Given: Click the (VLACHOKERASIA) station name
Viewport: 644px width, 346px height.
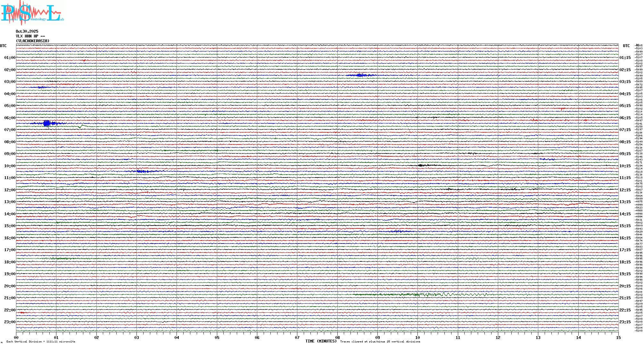Looking at the screenshot, I should [x=33, y=41].
